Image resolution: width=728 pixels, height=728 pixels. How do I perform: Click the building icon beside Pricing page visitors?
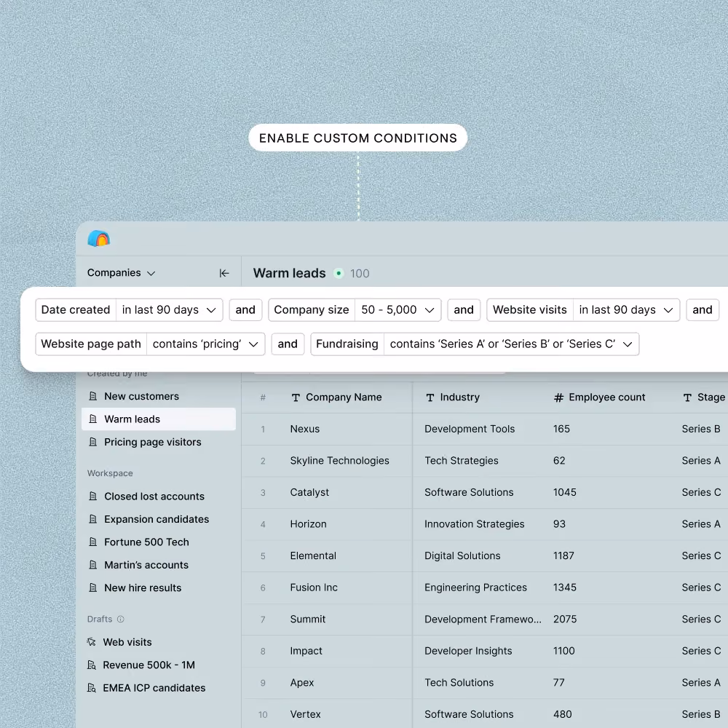coord(93,442)
